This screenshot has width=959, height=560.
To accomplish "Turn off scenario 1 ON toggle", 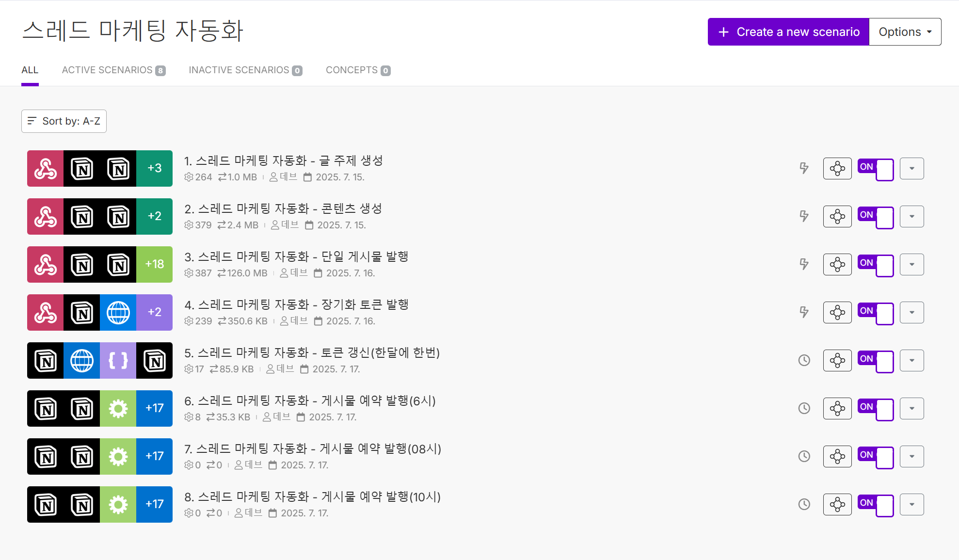I will [875, 169].
